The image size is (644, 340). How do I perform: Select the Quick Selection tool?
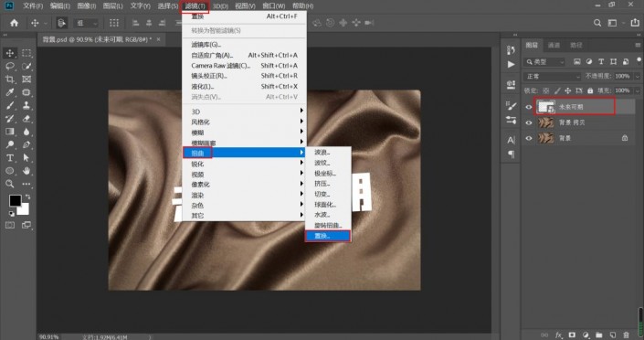[26, 66]
